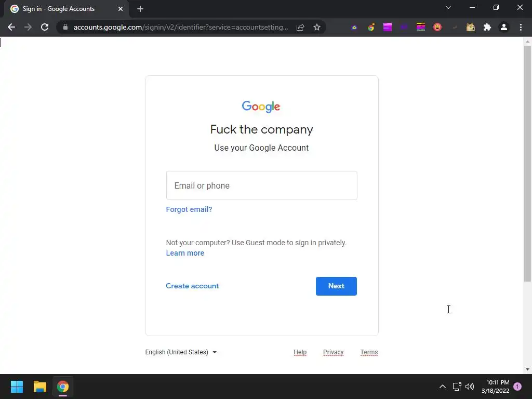The width and height of the screenshot is (532, 399).
Task: Open the rainbow triangle extension
Action: (x=354, y=27)
